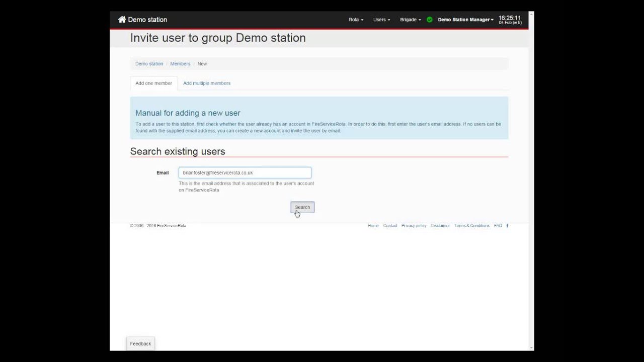Click the clock time display 16:25:11
Image resolution: width=644 pixels, height=362 pixels.
(x=510, y=18)
